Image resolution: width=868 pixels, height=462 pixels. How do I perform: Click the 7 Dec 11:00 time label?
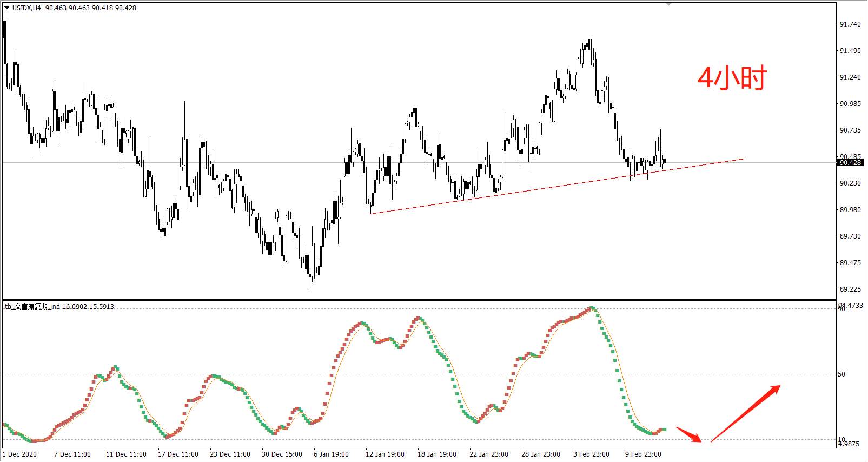(72, 454)
